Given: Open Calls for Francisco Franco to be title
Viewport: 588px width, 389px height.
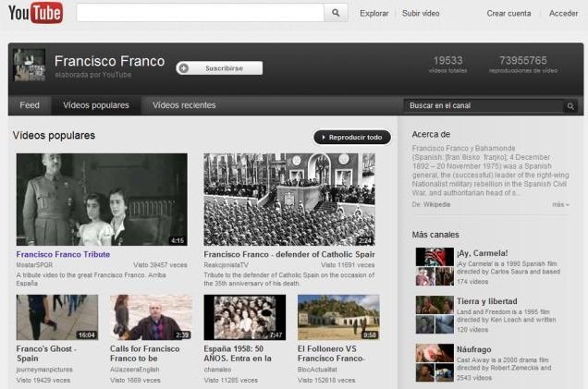Looking at the screenshot, I should [145, 353].
